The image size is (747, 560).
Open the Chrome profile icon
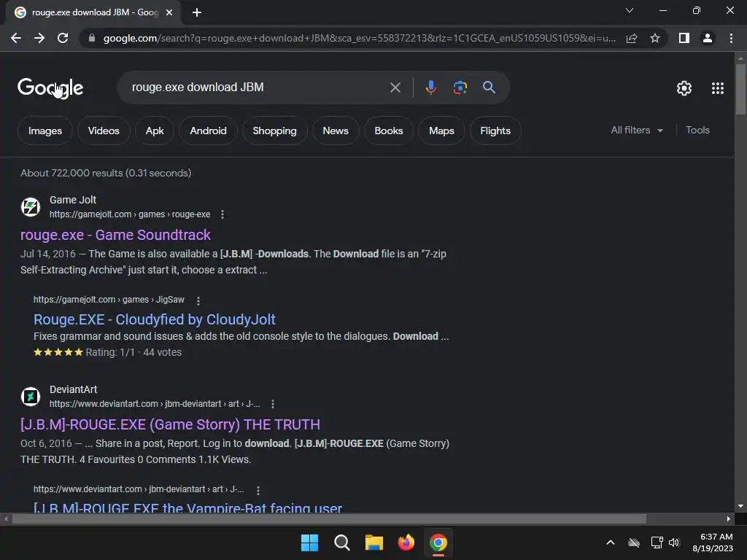coord(708,38)
